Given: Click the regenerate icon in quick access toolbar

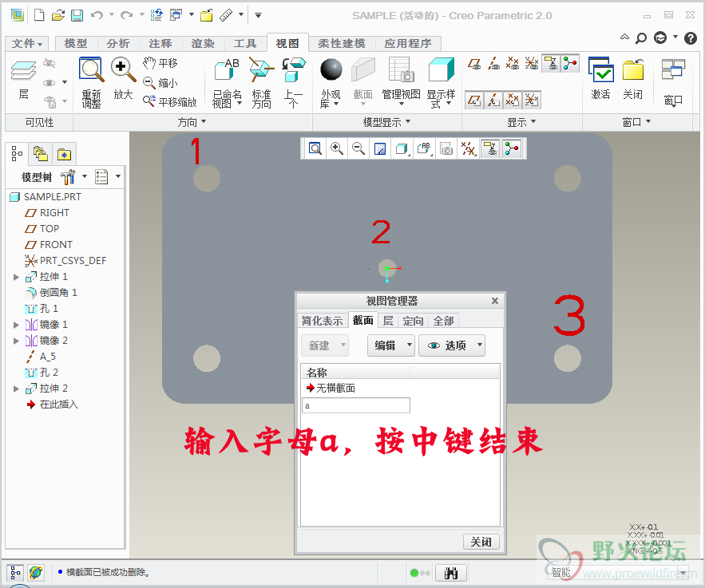Looking at the screenshot, I should click(156, 16).
